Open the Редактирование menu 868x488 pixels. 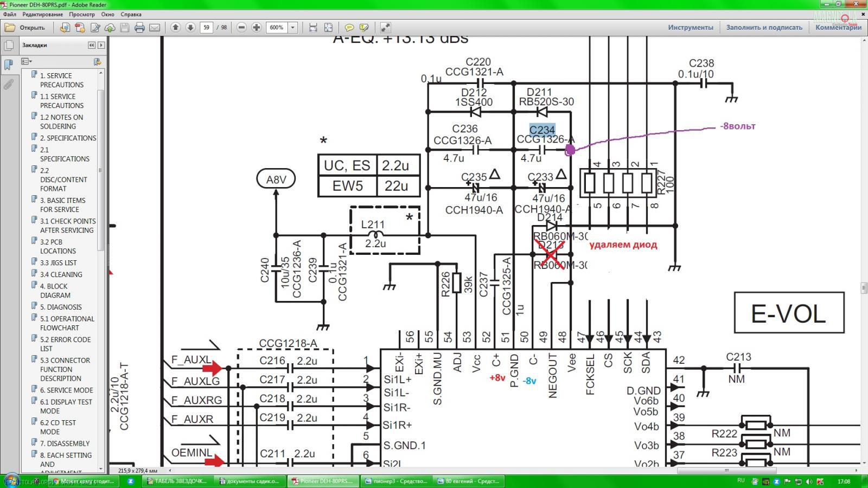pos(42,15)
